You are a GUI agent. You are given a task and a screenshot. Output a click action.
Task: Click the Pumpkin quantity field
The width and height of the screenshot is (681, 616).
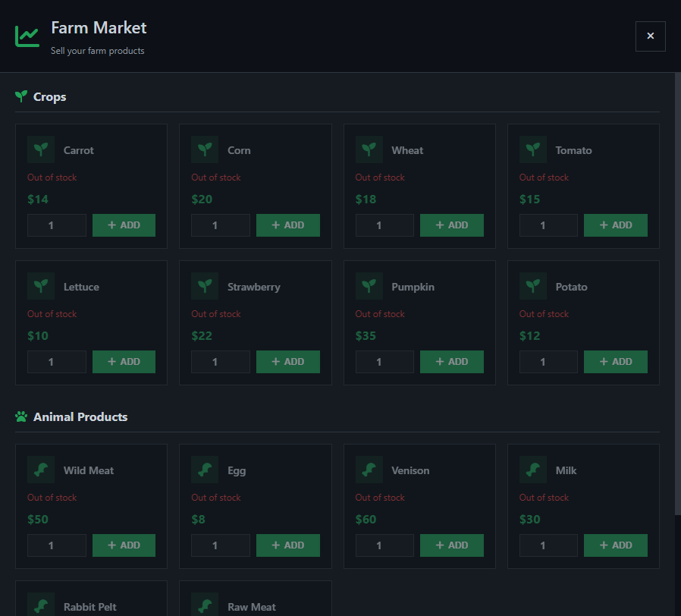click(x=384, y=362)
